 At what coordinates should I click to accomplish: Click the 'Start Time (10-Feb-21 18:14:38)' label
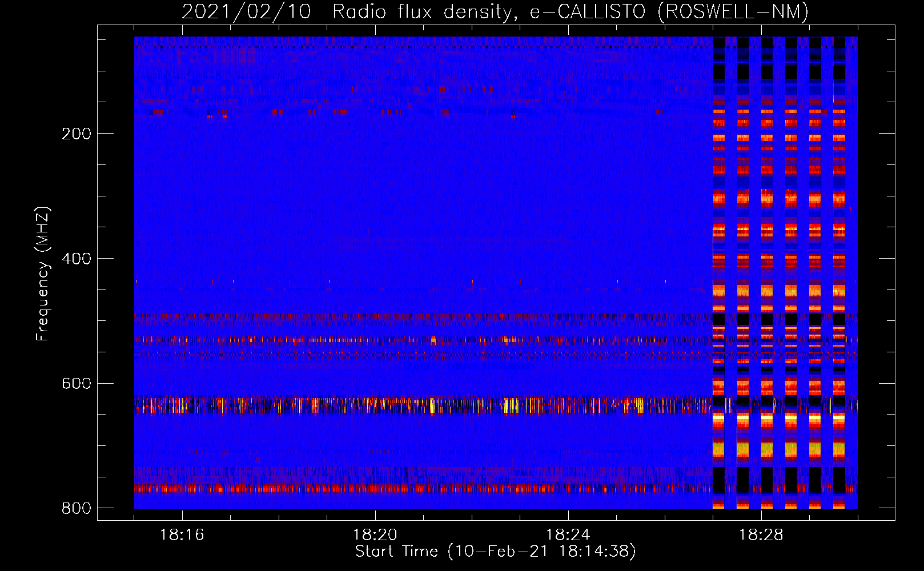pyautogui.click(x=495, y=552)
